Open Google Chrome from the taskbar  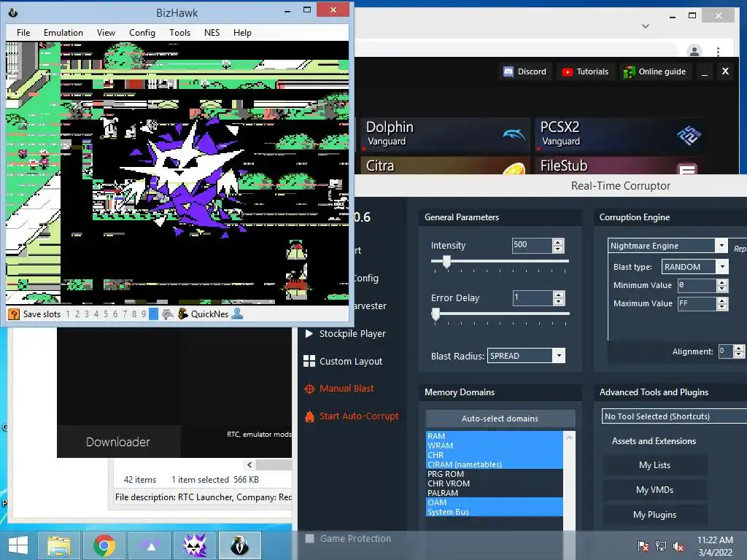coord(104,545)
